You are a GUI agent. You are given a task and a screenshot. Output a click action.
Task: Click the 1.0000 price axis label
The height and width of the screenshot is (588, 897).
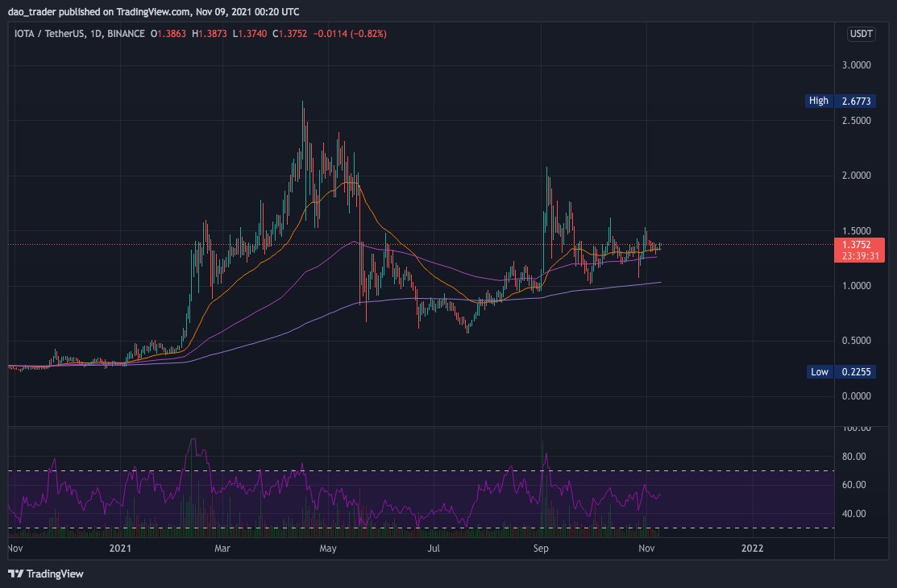tap(857, 286)
